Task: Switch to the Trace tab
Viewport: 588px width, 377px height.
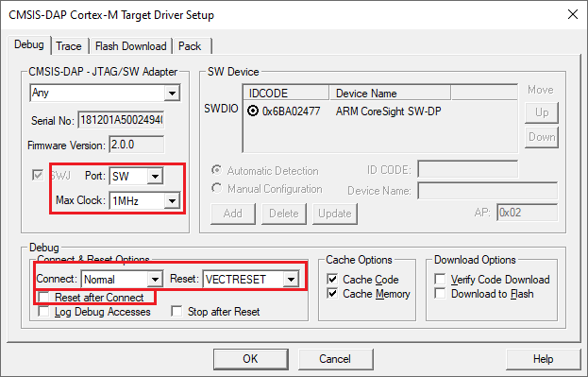Action: coord(69,46)
